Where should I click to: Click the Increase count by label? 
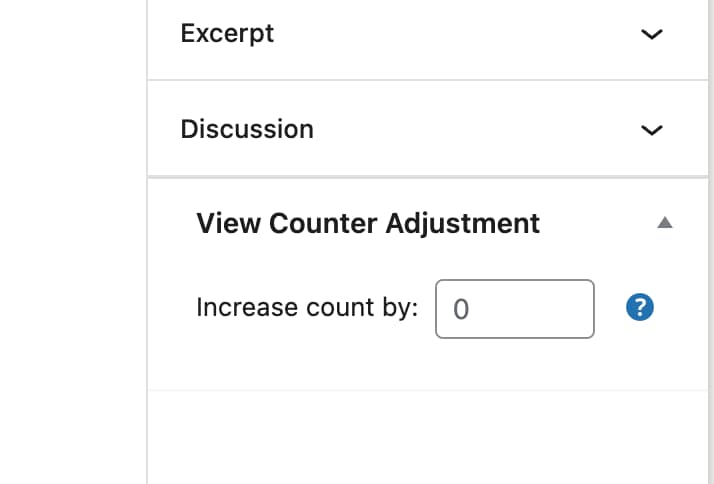coord(307,307)
